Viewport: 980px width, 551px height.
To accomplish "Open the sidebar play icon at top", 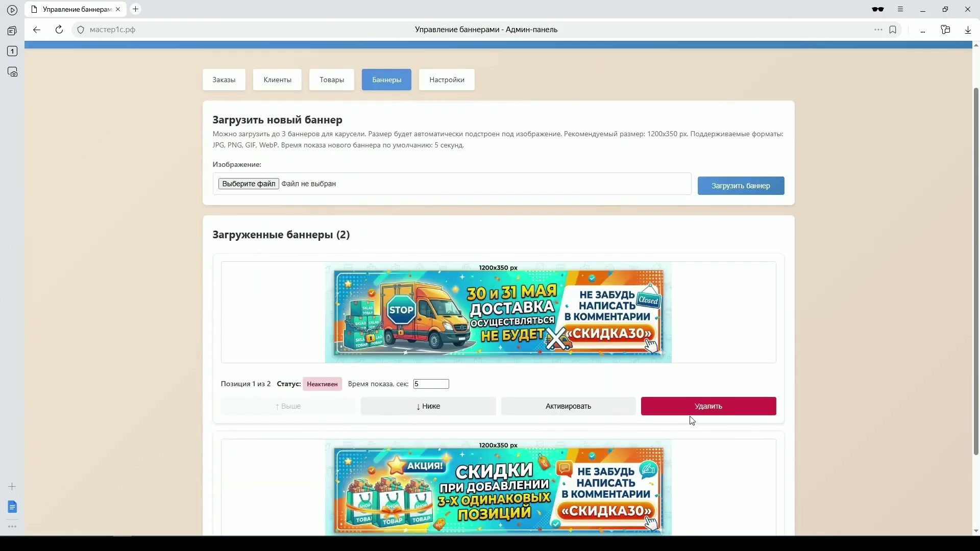I will (x=12, y=10).
